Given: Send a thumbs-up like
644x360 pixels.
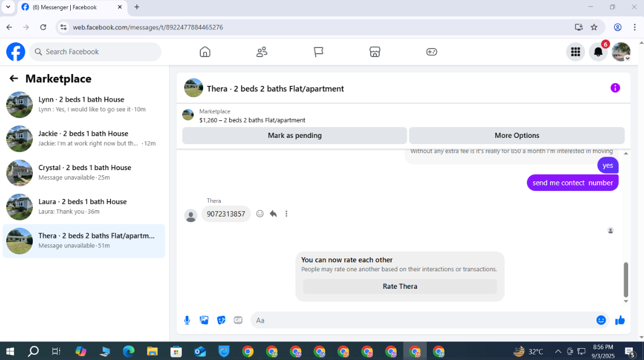Looking at the screenshot, I should coord(620,320).
